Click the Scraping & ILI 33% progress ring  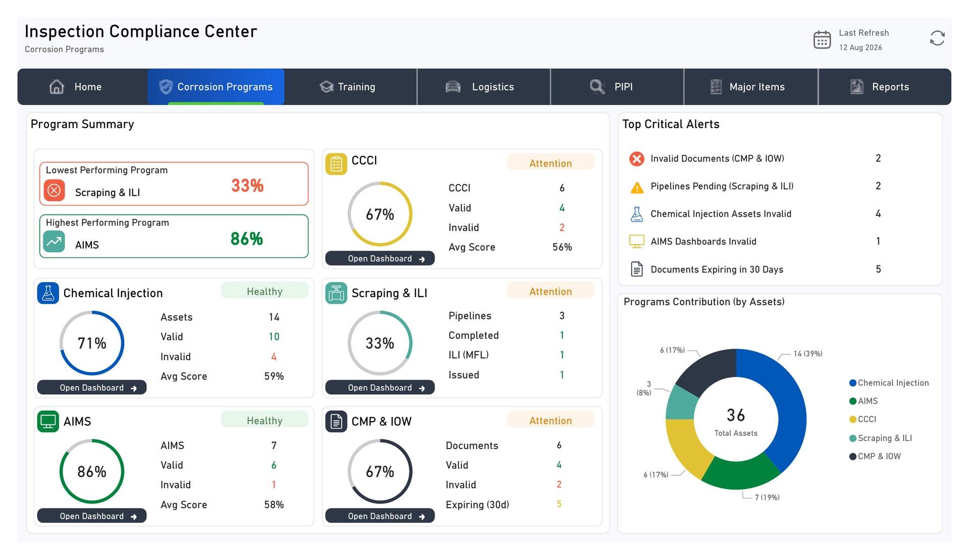pyautogui.click(x=380, y=343)
